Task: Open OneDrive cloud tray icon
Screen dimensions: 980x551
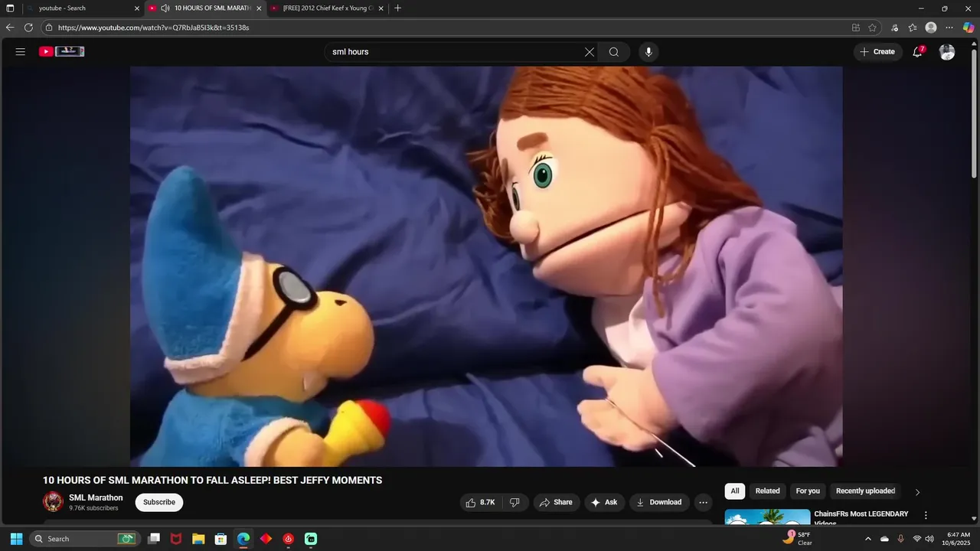Action: (885, 539)
